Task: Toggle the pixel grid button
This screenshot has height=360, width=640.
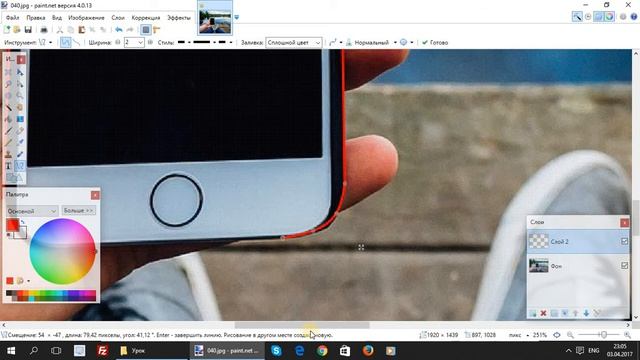Action: point(146,29)
